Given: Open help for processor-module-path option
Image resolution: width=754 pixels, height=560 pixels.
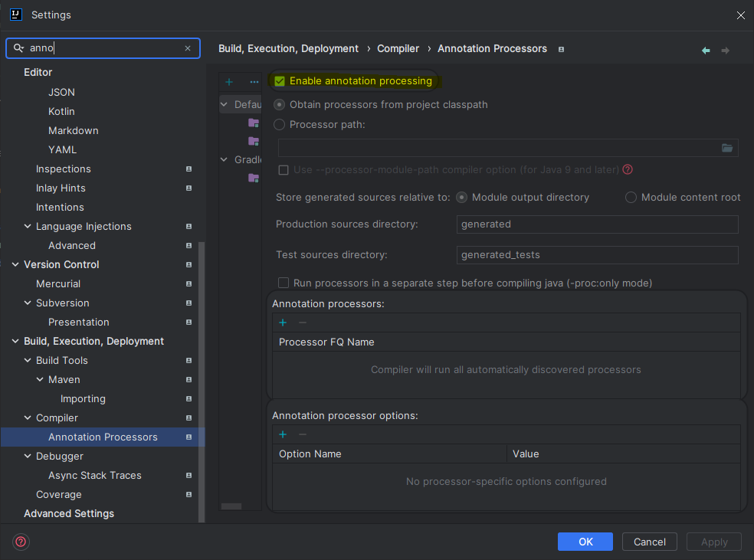Looking at the screenshot, I should click(628, 169).
